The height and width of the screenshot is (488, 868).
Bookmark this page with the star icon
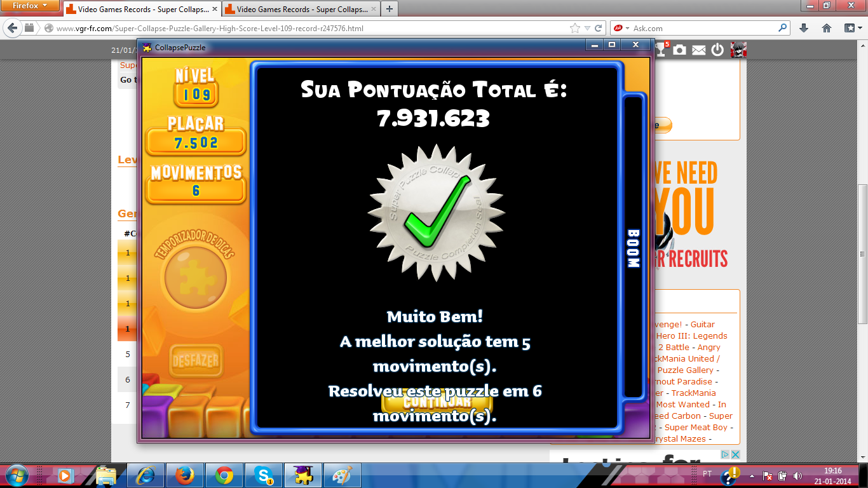click(575, 28)
